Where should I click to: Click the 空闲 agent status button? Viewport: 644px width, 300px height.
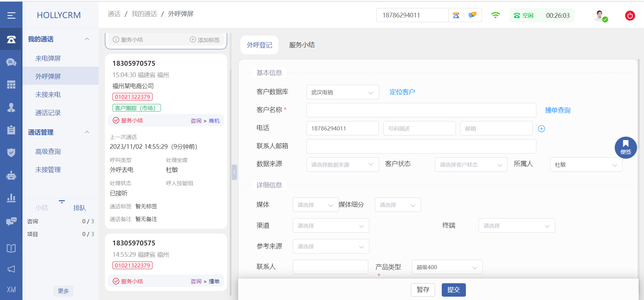tap(523, 15)
